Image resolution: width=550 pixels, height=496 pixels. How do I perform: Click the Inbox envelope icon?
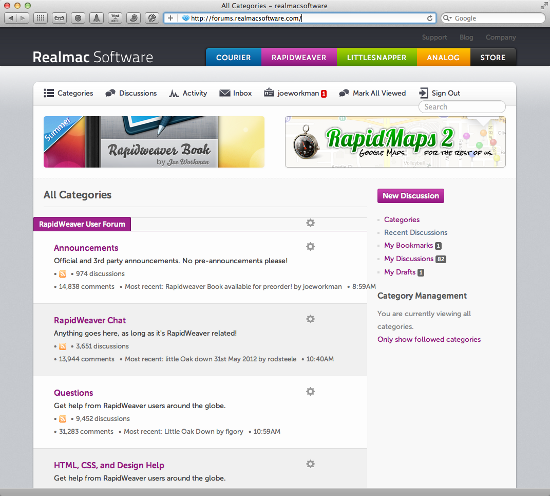pyautogui.click(x=224, y=93)
